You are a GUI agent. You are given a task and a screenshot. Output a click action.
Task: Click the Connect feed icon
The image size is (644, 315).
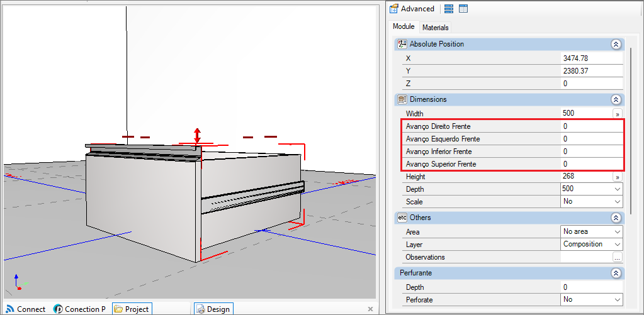[x=9, y=309]
